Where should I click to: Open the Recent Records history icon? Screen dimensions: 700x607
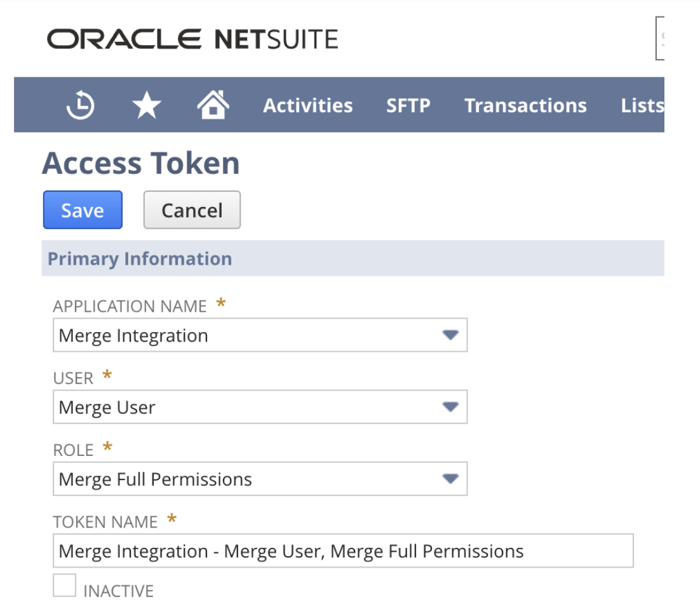[81, 105]
